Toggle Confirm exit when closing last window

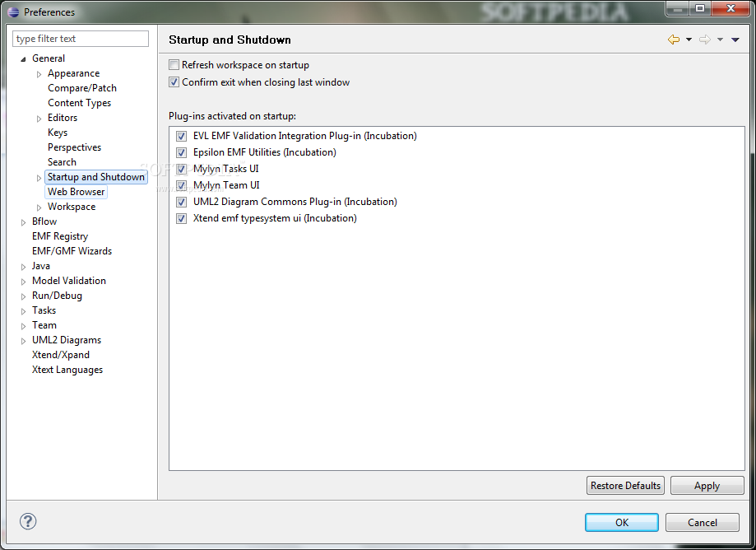174,82
